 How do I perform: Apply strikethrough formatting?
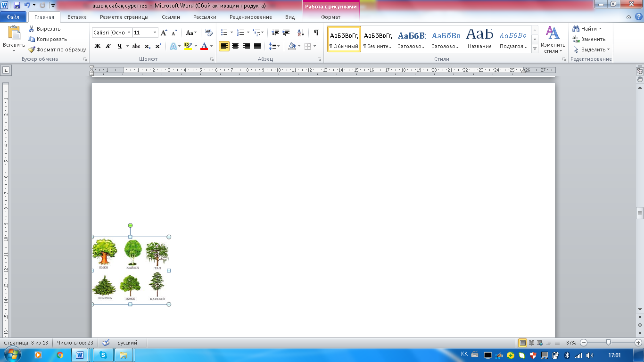(x=136, y=46)
